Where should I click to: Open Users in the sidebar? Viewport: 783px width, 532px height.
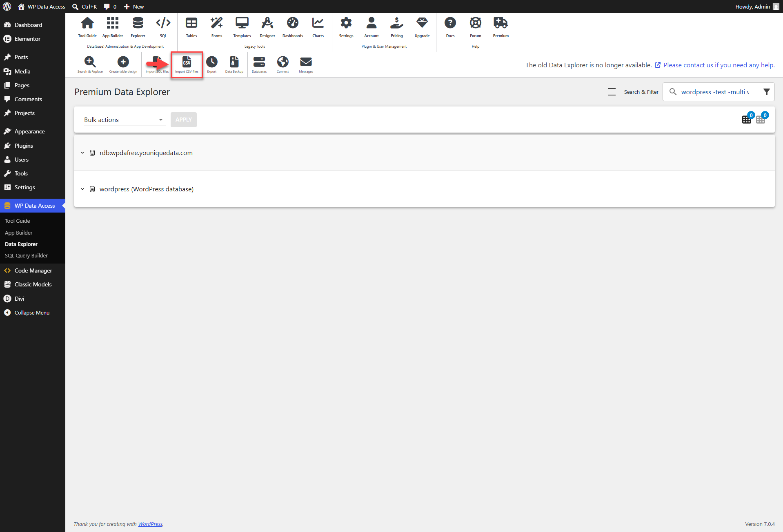(x=33, y=160)
